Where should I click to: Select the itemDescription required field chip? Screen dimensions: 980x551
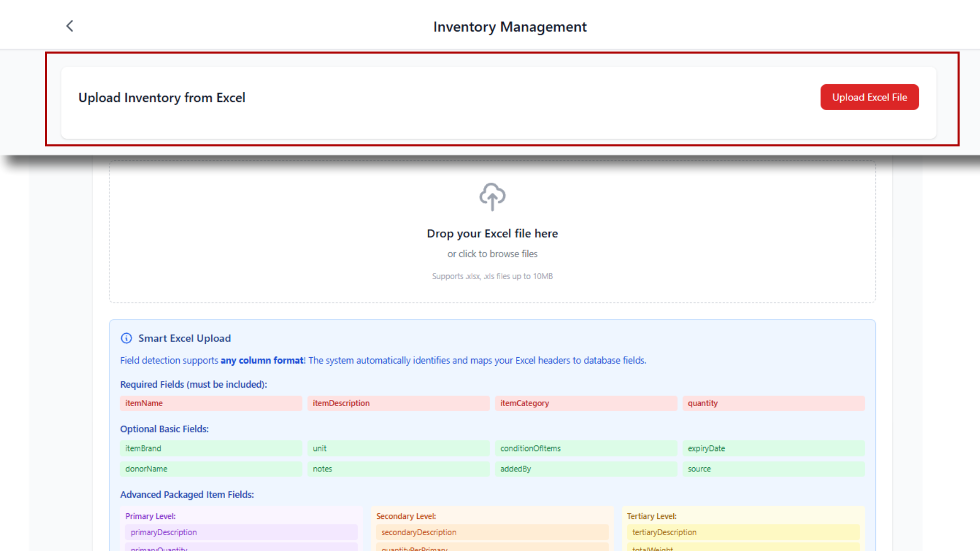[398, 403]
